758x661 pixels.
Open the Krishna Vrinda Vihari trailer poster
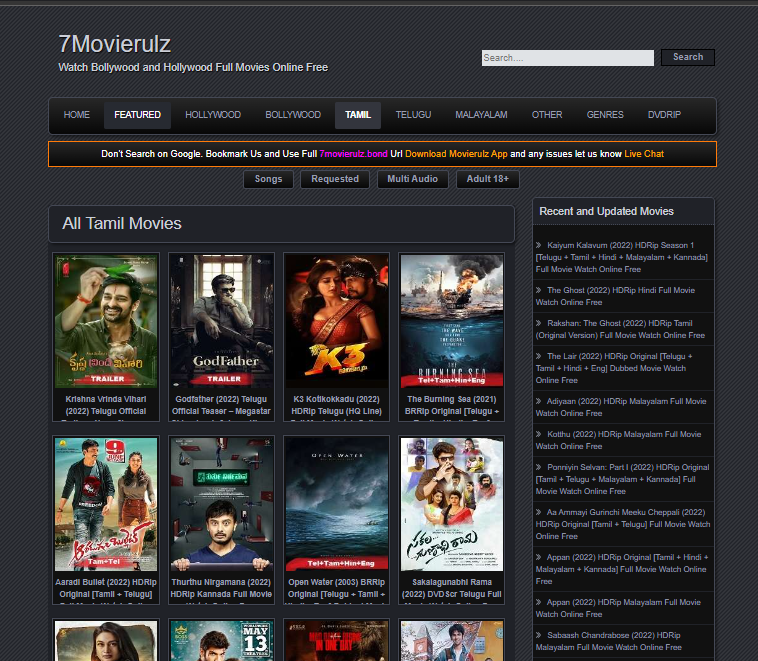click(106, 321)
